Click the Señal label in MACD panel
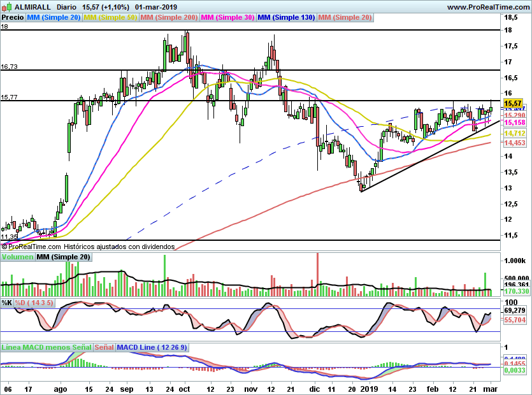The height and width of the screenshot is (395, 532). coord(104,347)
